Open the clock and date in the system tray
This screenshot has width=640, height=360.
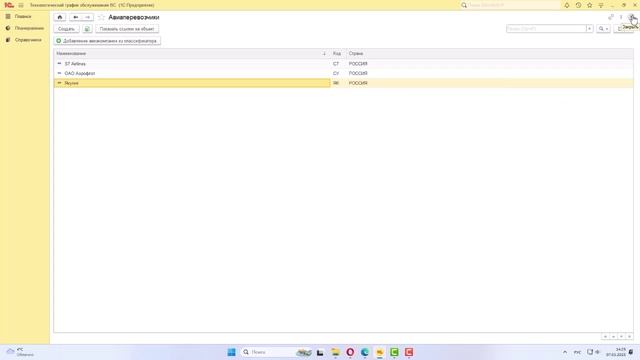(616, 352)
